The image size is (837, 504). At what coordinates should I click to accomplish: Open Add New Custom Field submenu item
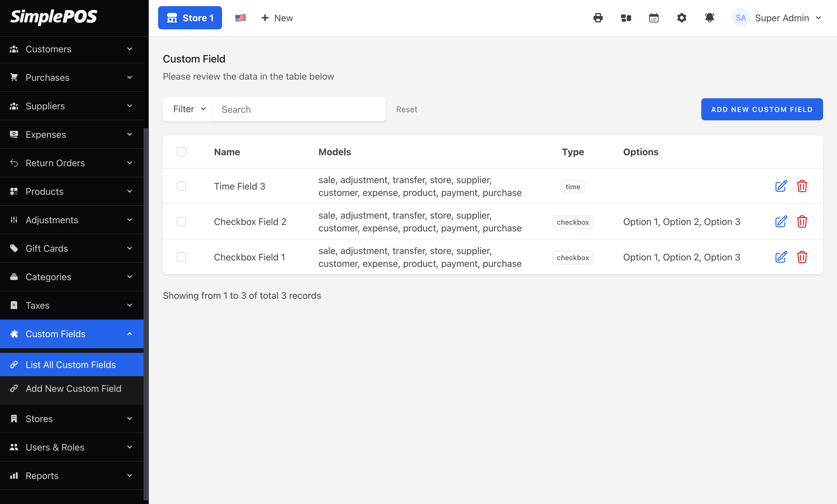coord(72,389)
